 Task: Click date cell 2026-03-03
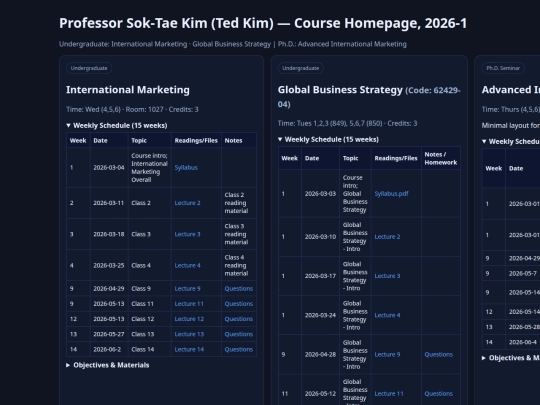coord(320,194)
